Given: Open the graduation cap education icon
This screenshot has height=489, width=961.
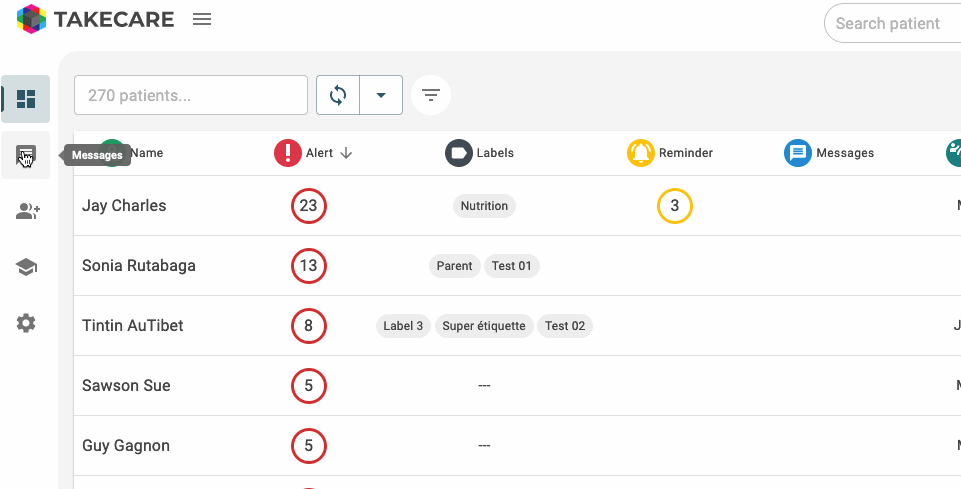Looking at the screenshot, I should point(26,267).
